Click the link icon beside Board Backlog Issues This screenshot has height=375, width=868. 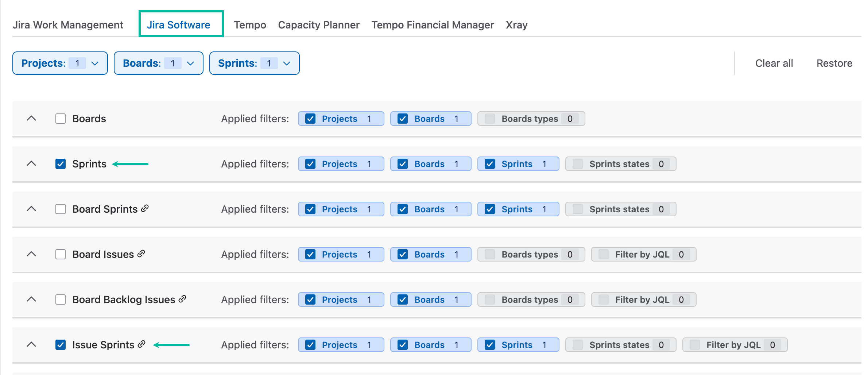point(182,299)
